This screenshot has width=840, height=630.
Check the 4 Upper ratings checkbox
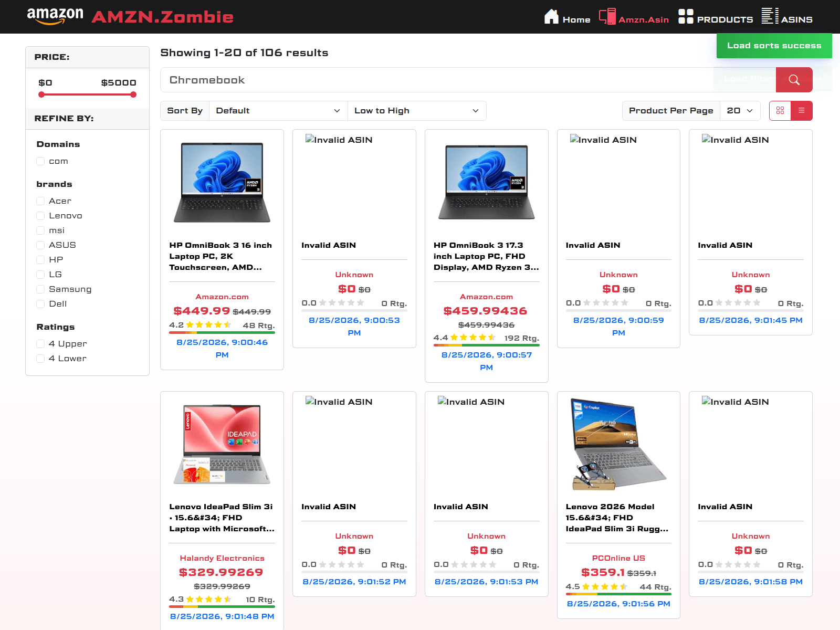[40, 344]
